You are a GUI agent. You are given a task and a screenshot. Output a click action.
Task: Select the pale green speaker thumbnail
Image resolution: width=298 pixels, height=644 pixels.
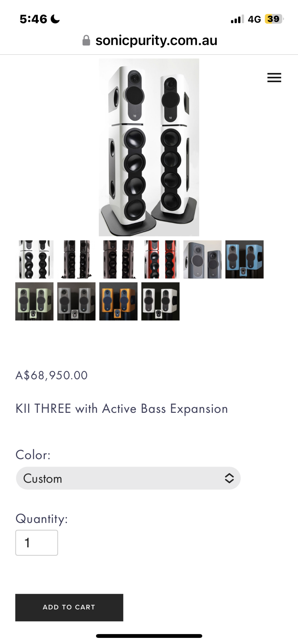[x=34, y=301]
